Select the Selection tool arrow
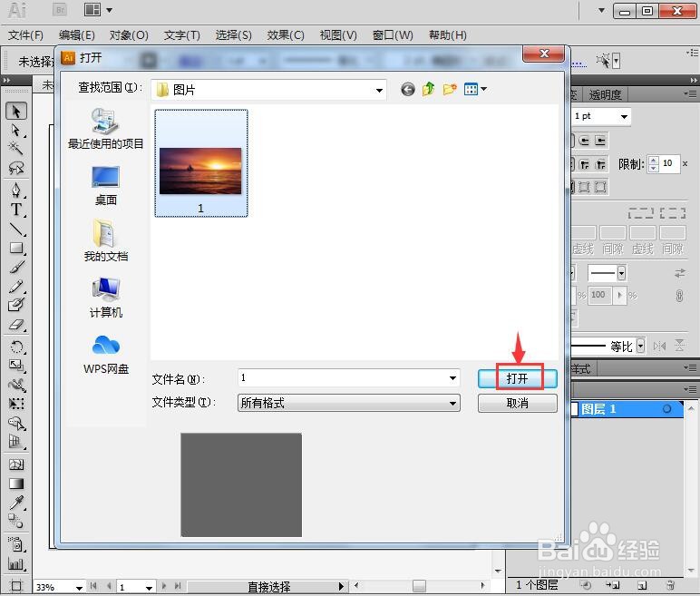The width and height of the screenshot is (700, 596). click(x=16, y=111)
